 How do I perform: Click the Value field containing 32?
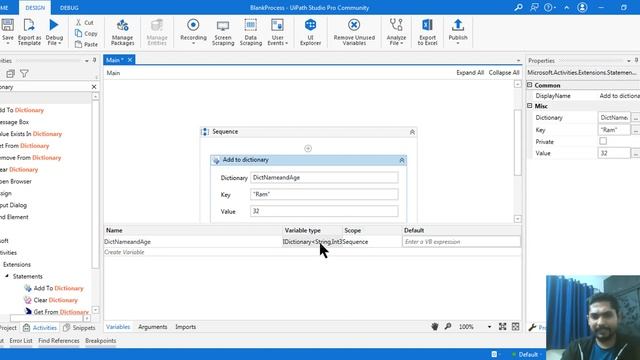point(324,211)
